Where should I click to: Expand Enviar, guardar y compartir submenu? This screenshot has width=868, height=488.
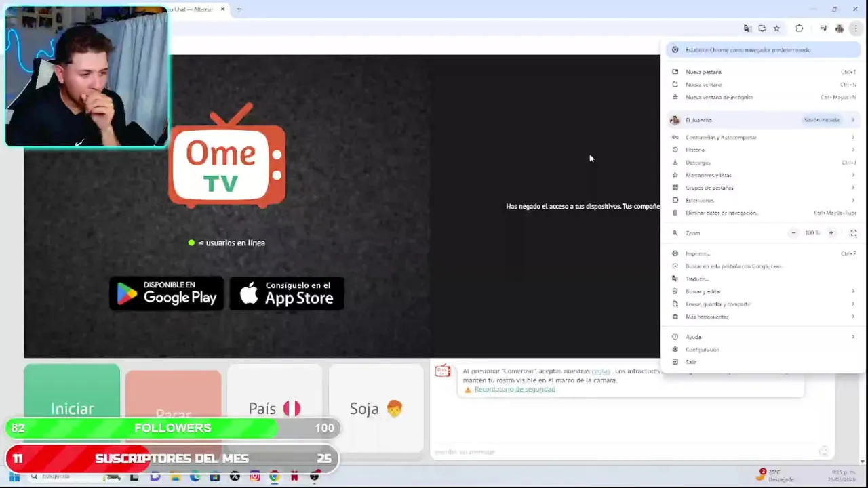[764, 304]
